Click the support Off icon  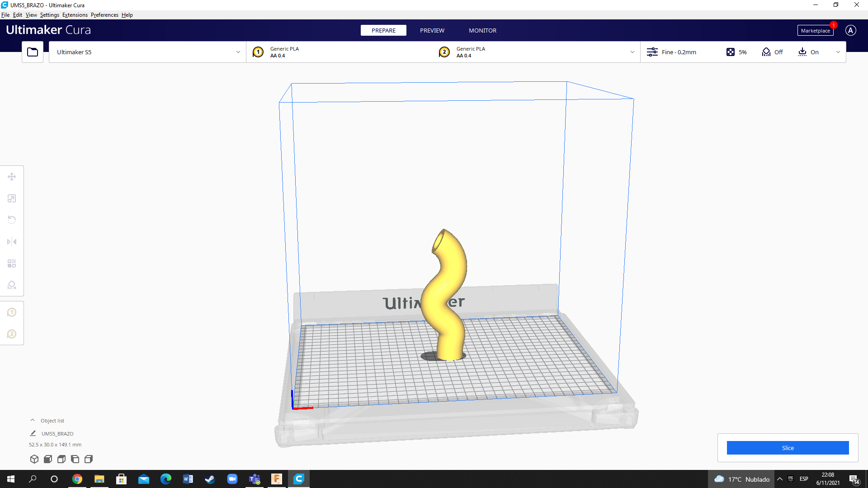pyautogui.click(x=766, y=52)
